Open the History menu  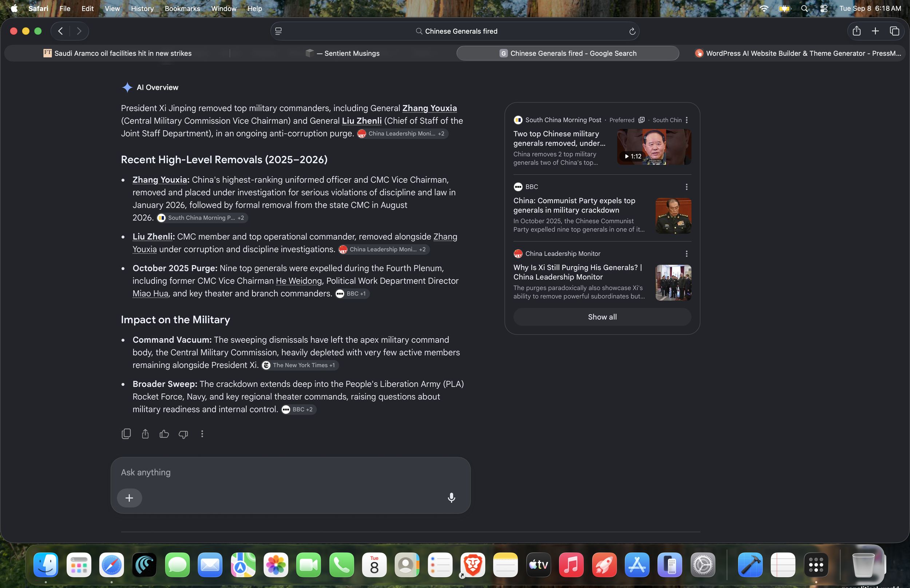(x=142, y=8)
